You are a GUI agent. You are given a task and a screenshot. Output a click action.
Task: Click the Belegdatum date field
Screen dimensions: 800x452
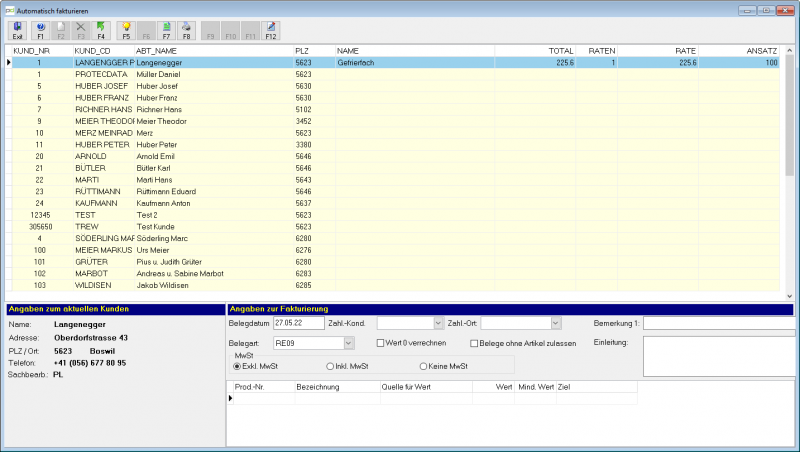298,323
